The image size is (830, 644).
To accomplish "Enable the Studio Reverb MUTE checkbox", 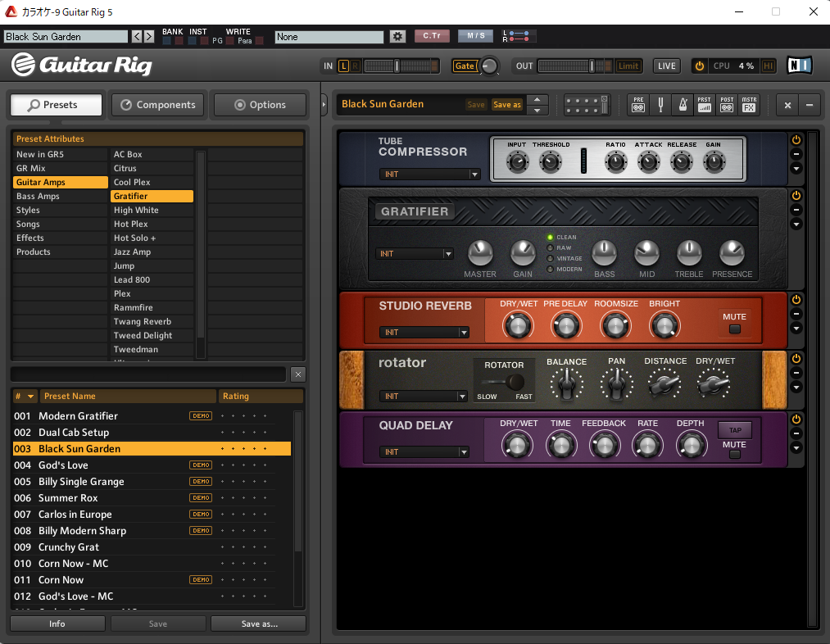I will pos(735,329).
